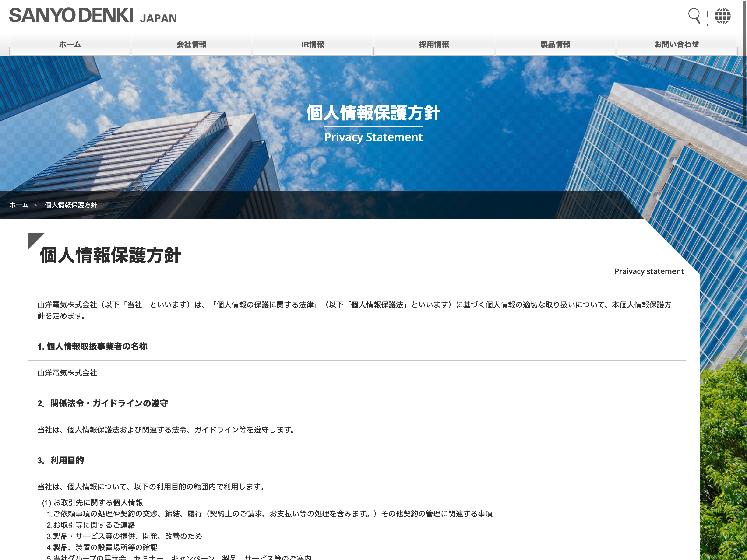Open the globe language selector icon
This screenshot has width=747, height=560.
(x=722, y=16)
